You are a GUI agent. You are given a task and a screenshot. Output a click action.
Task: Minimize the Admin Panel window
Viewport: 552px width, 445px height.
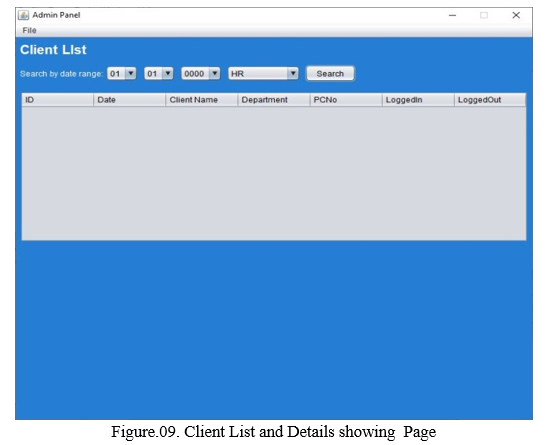click(452, 15)
